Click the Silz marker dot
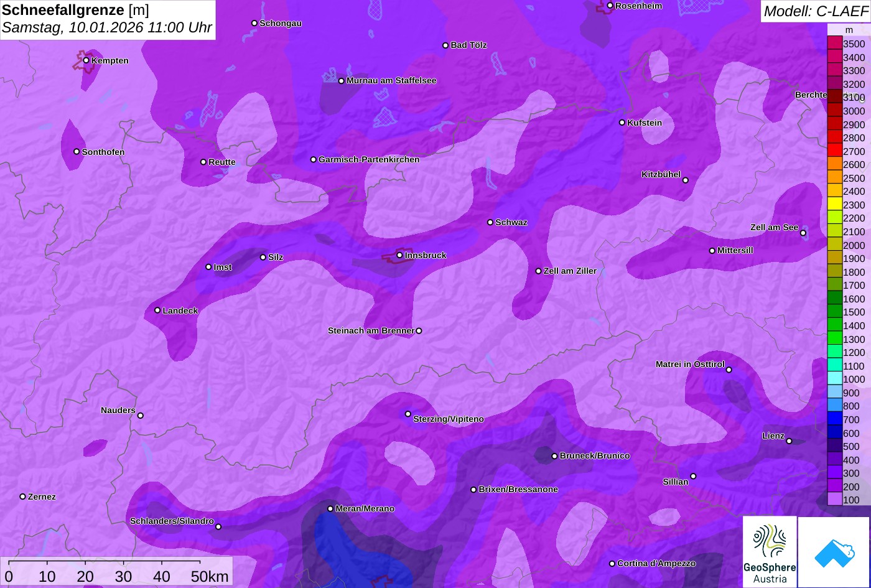871x588 pixels. (x=263, y=257)
